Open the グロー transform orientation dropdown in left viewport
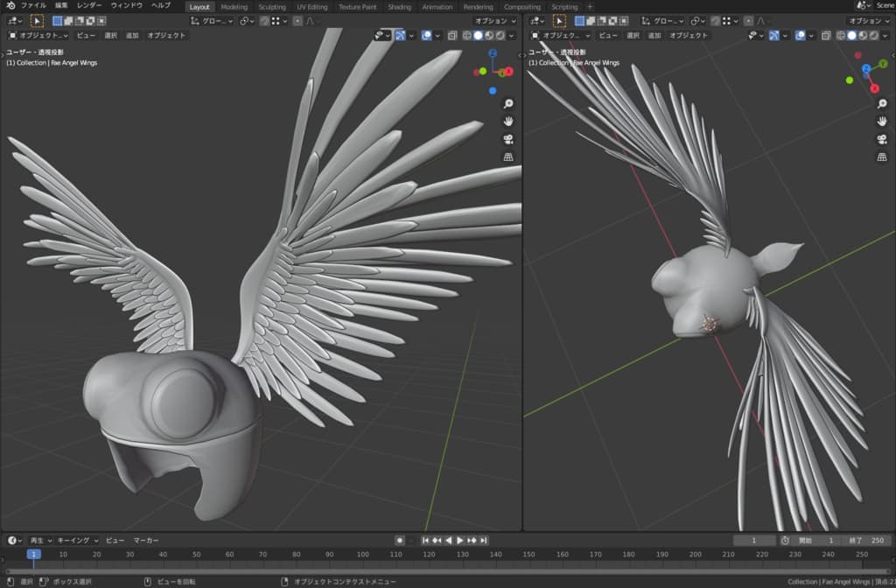This screenshot has width=896, height=588. [x=213, y=20]
